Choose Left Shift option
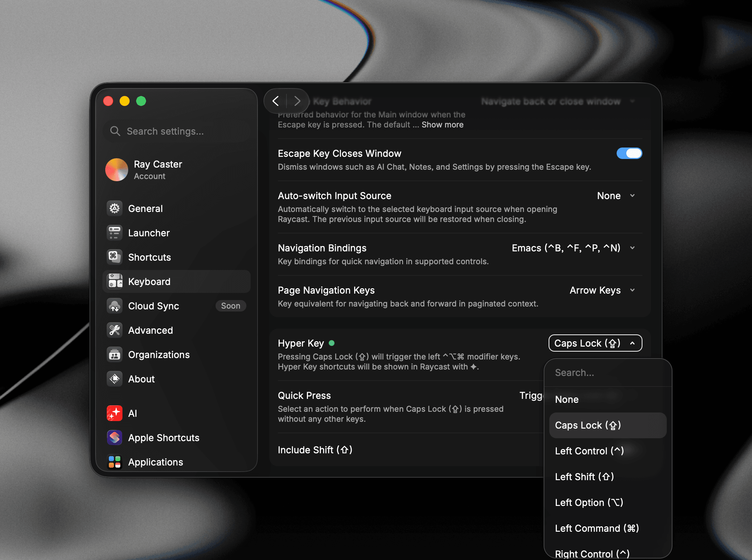Screen dimensions: 752x560 point(608,477)
